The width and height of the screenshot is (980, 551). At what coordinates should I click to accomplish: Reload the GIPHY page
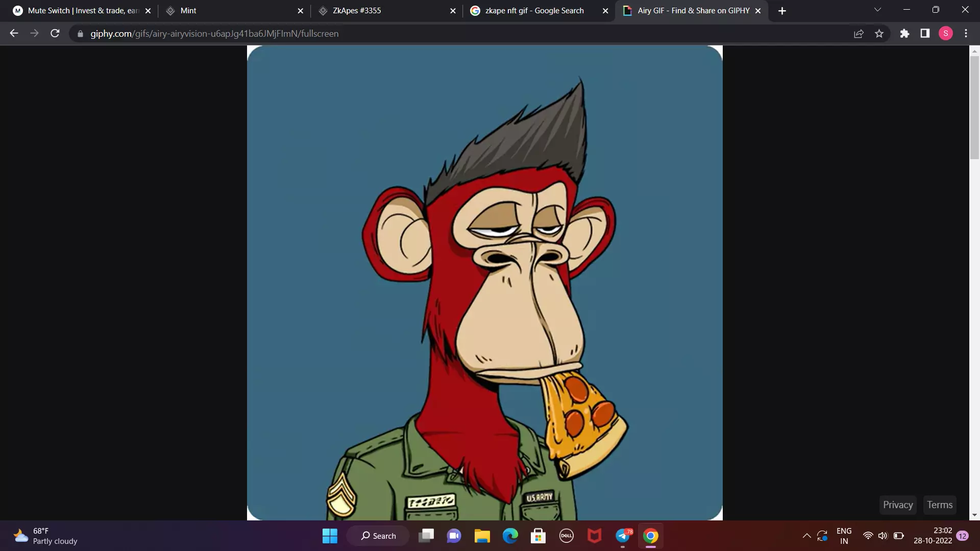coord(55,33)
